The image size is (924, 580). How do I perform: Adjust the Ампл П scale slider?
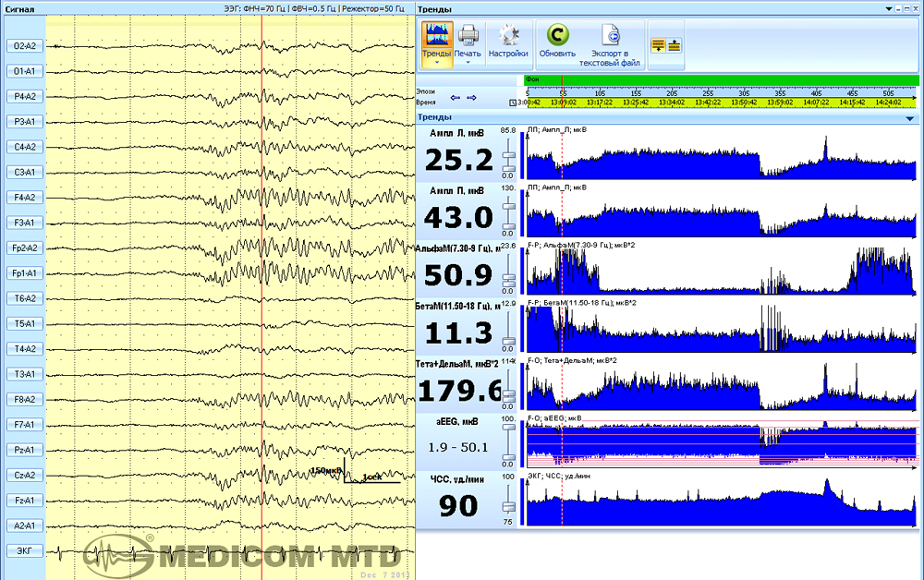(508, 212)
